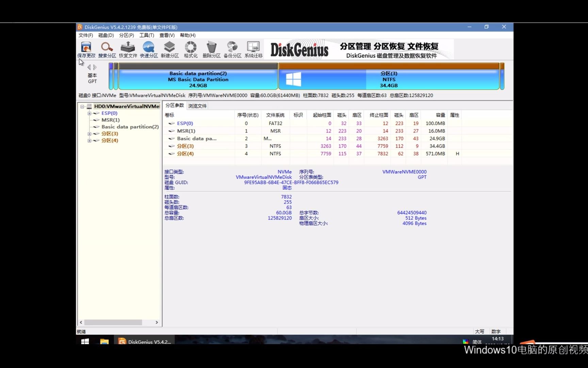Open the Help (帮助) menu
The image size is (588, 368).
pyautogui.click(x=187, y=35)
